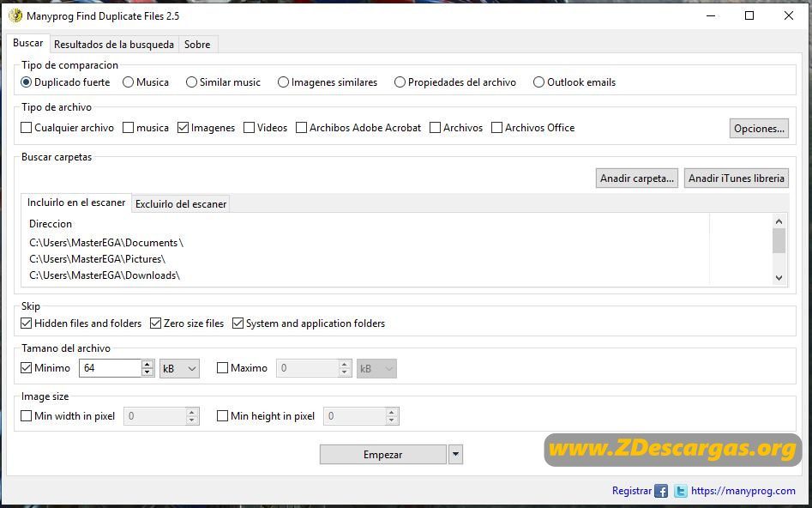The height and width of the screenshot is (508, 812).
Task: Click Anadir iTunes libreria button
Action: [737, 178]
